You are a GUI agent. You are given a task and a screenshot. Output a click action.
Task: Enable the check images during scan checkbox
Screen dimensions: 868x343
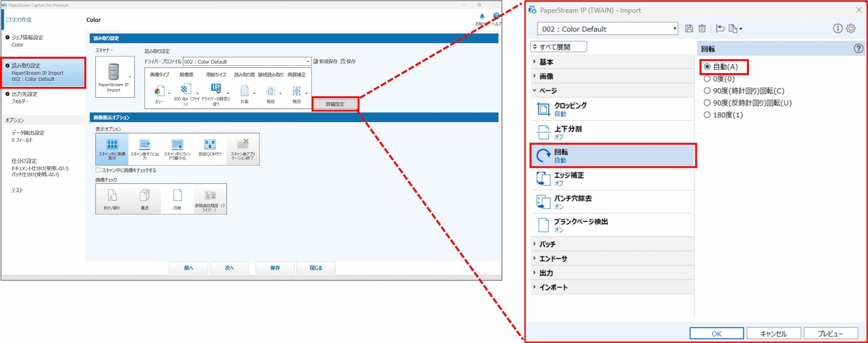pos(98,170)
